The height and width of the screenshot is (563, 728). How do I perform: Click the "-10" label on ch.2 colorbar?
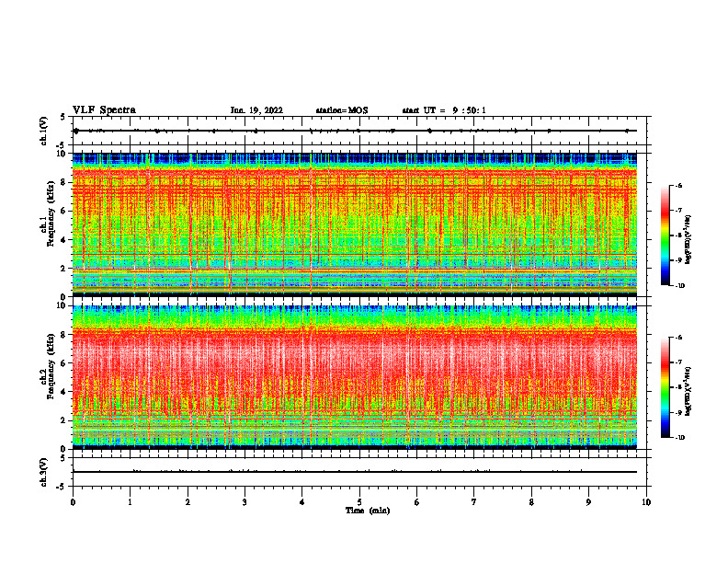click(679, 438)
